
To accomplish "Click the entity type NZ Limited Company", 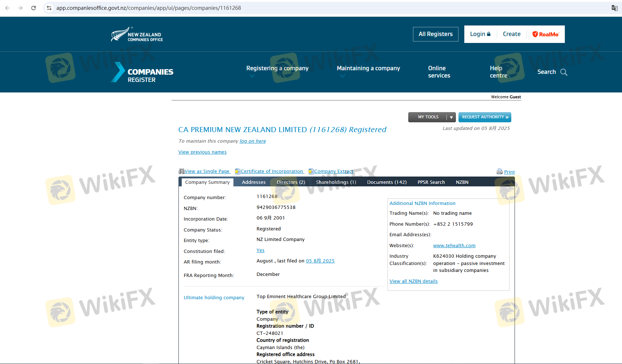I will point(280,240).
